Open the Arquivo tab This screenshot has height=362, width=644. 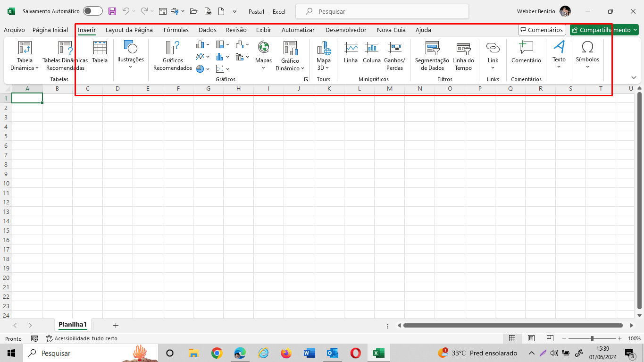(14, 30)
